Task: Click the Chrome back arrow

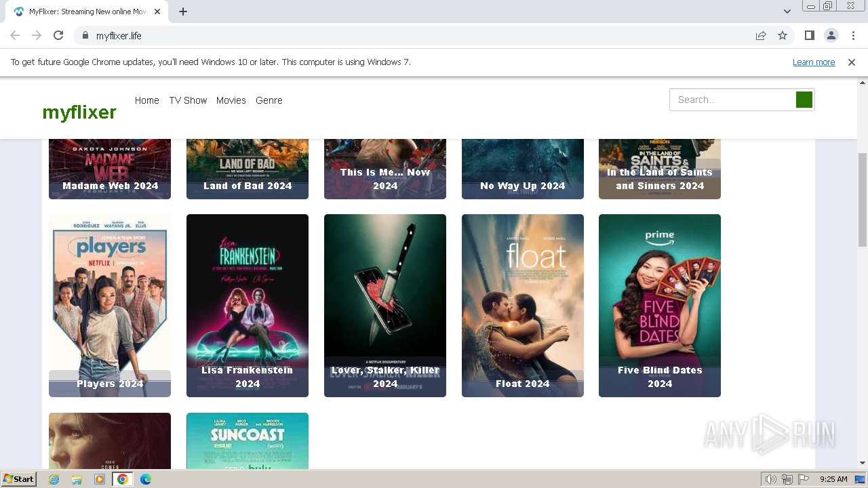Action: coord(15,36)
